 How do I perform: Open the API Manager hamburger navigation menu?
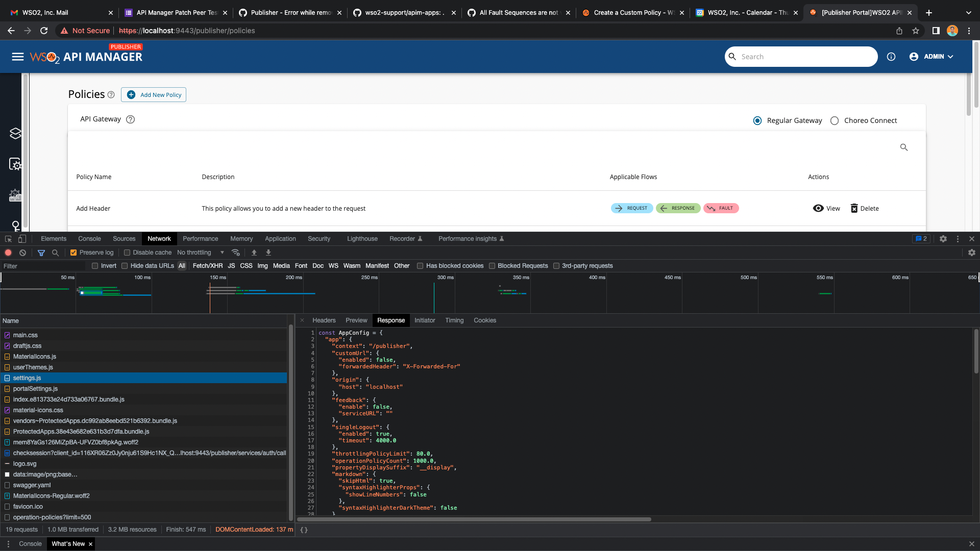(x=17, y=57)
